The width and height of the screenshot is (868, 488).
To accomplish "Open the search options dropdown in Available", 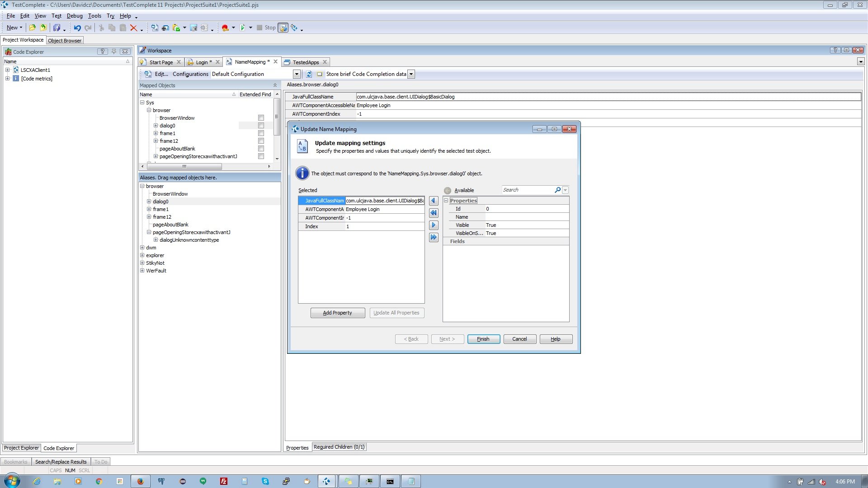I will [565, 190].
